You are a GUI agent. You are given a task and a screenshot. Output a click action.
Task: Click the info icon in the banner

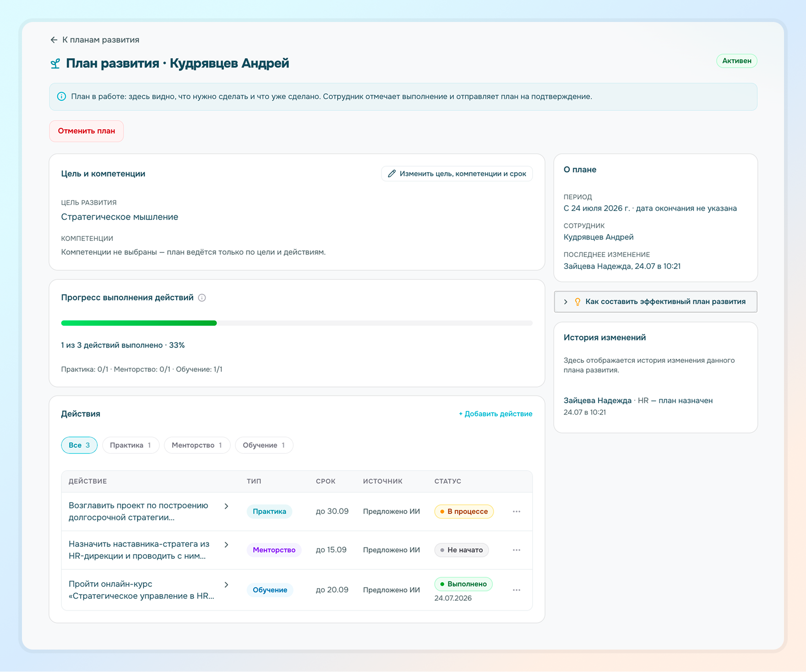tap(61, 97)
